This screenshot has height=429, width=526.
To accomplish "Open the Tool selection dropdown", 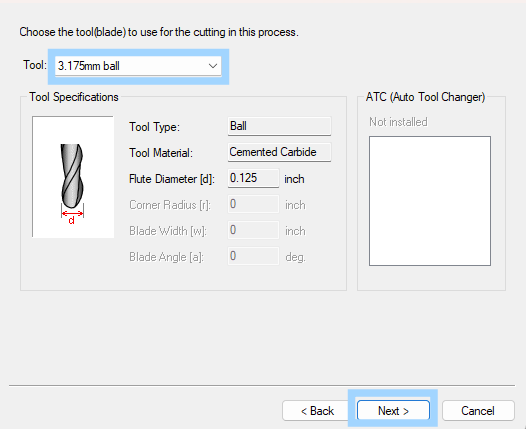I will (x=138, y=66).
